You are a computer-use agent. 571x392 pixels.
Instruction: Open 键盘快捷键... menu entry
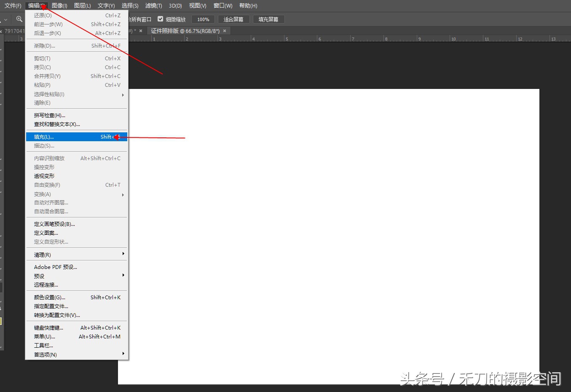tap(77, 328)
